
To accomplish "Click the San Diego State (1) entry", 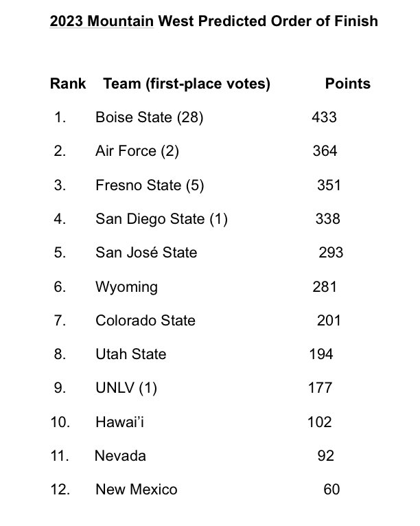I will coord(161,219).
